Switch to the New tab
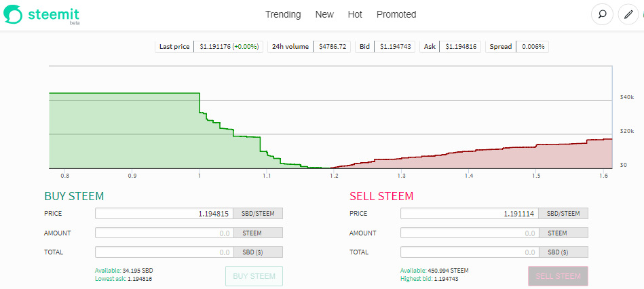This screenshot has width=644, height=289. (324, 14)
